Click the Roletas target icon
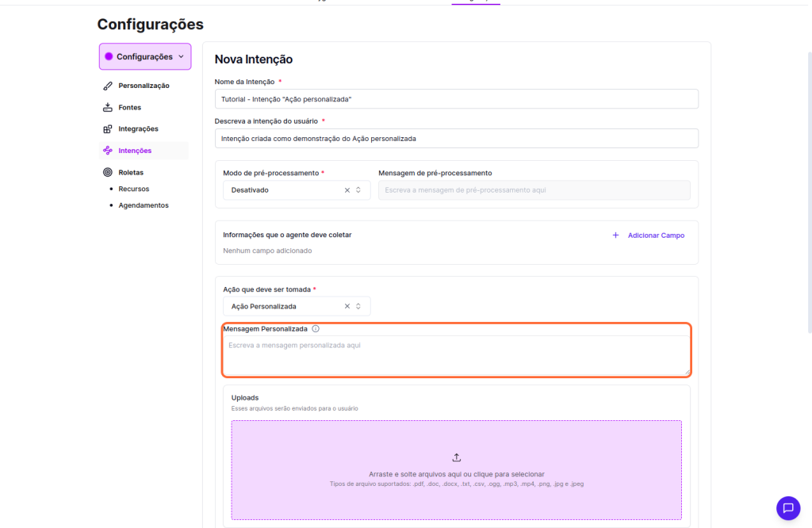This screenshot has width=812, height=528. point(108,172)
